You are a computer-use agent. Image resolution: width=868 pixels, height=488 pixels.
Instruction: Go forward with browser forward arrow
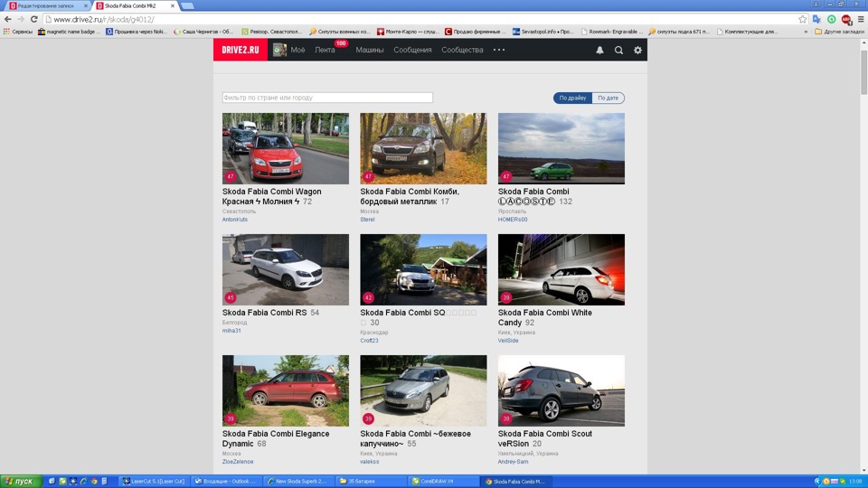21,19
